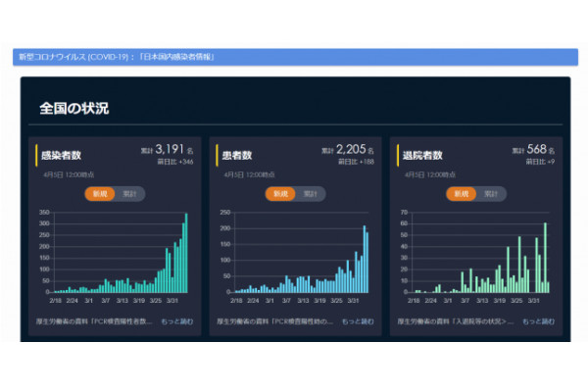Switch 患者数 chart to 累計

[x=309, y=194]
